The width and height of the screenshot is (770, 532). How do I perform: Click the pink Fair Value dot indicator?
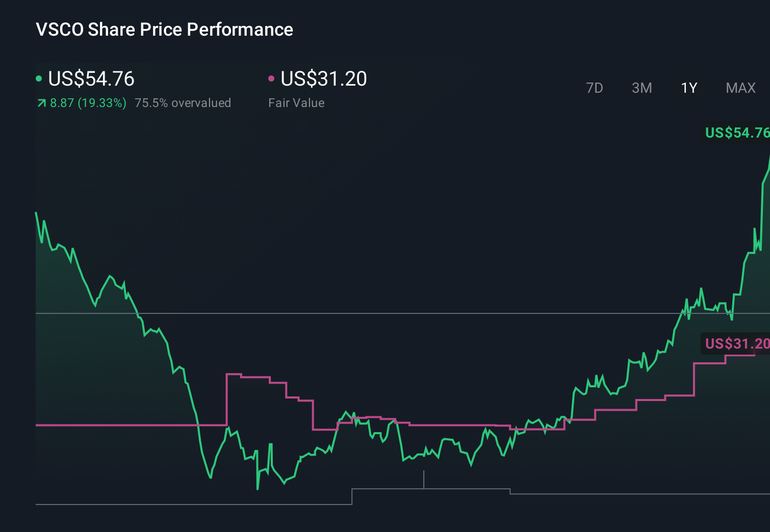pyautogui.click(x=271, y=78)
